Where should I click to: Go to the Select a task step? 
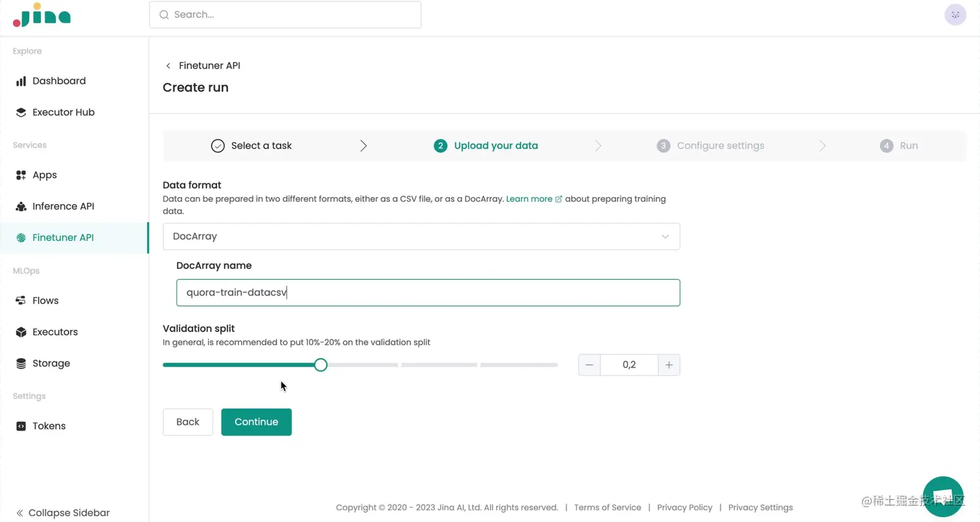coord(251,146)
